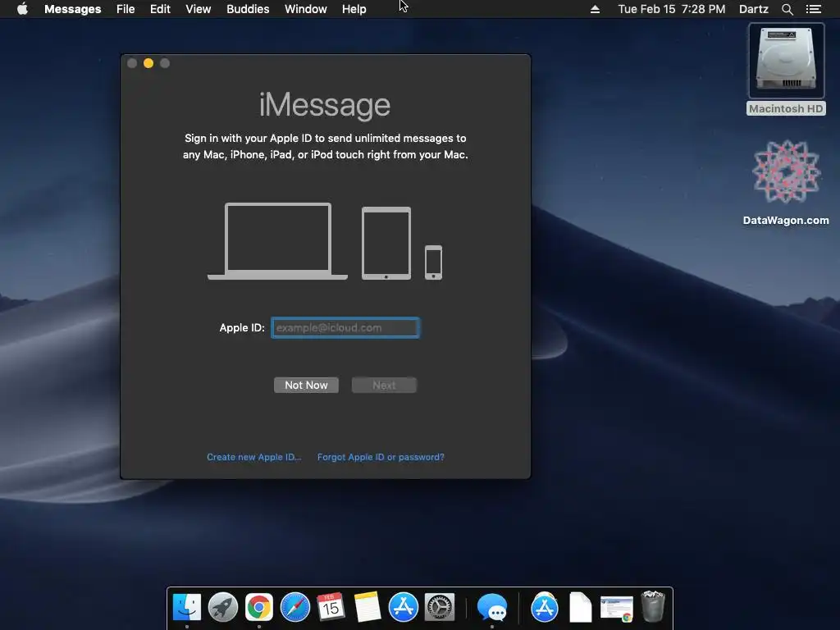The image size is (840, 630).
Task: Minimize the iMessage window with the yellow button
Action: [x=148, y=63]
